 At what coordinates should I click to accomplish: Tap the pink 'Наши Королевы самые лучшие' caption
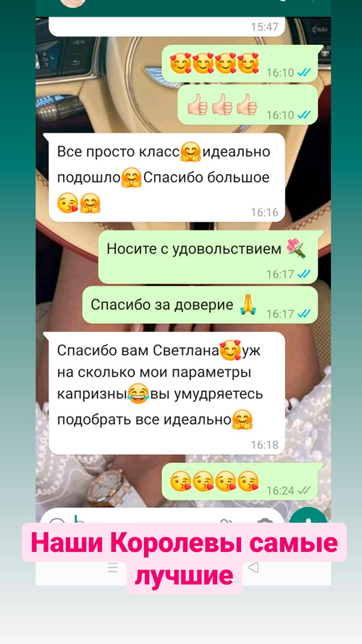click(185, 559)
